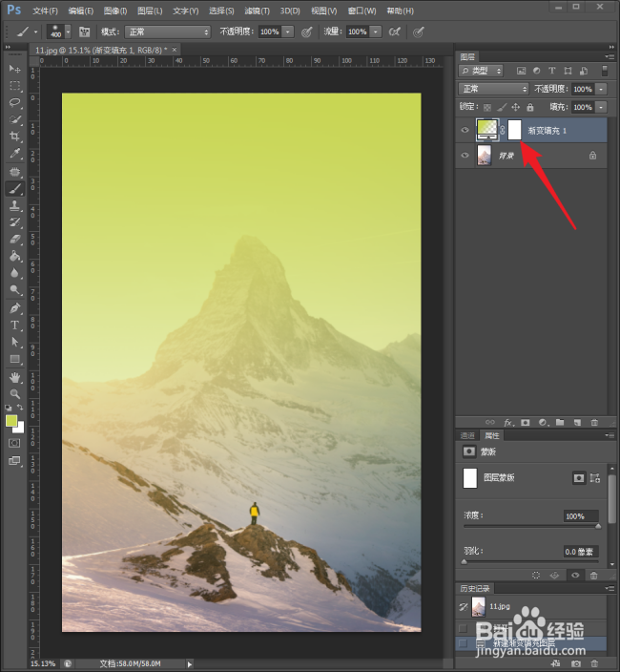The width and height of the screenshot is (620, 672).
Task: Open layer blending mode dropdown
Action: [x=494, y=89]
